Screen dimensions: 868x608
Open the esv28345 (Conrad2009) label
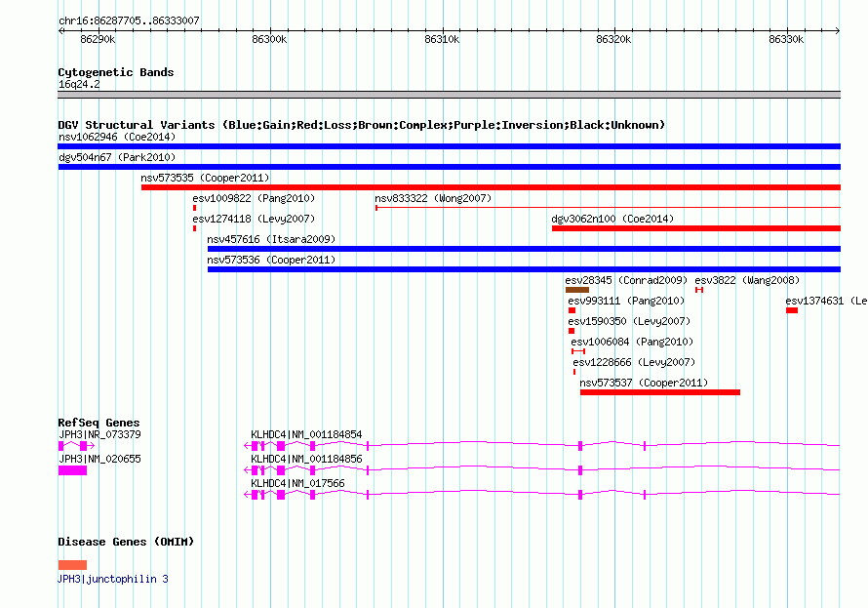(x=626, y=280)
